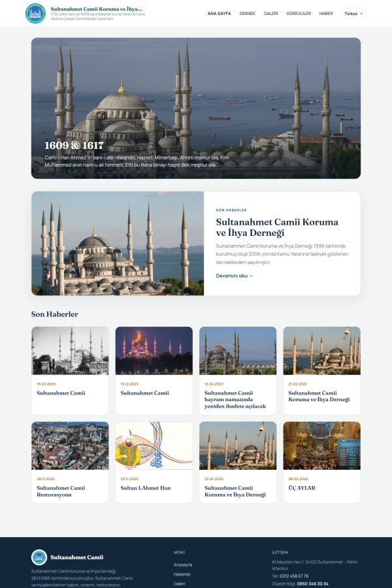This screenshot has height=588, width=392.
Task: Open news titled bayram namazında yeniden ibadete açılacak
Action: (235, 399)
